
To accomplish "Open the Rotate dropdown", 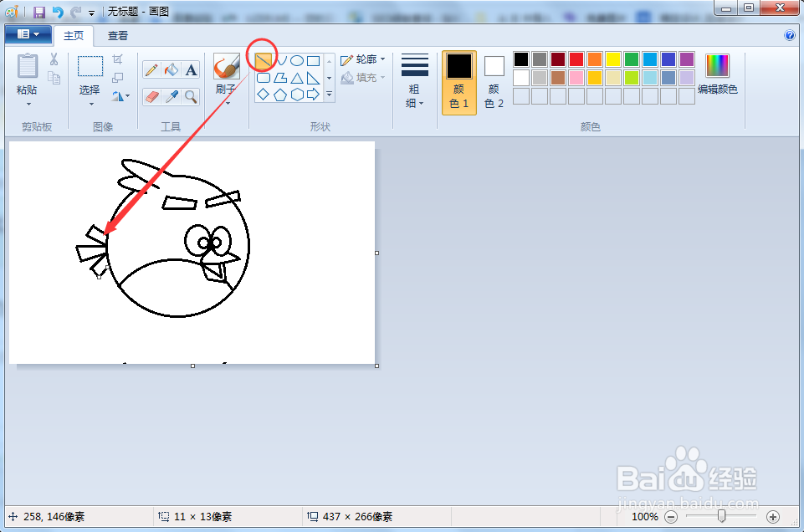I will click(x=120, y=96).
